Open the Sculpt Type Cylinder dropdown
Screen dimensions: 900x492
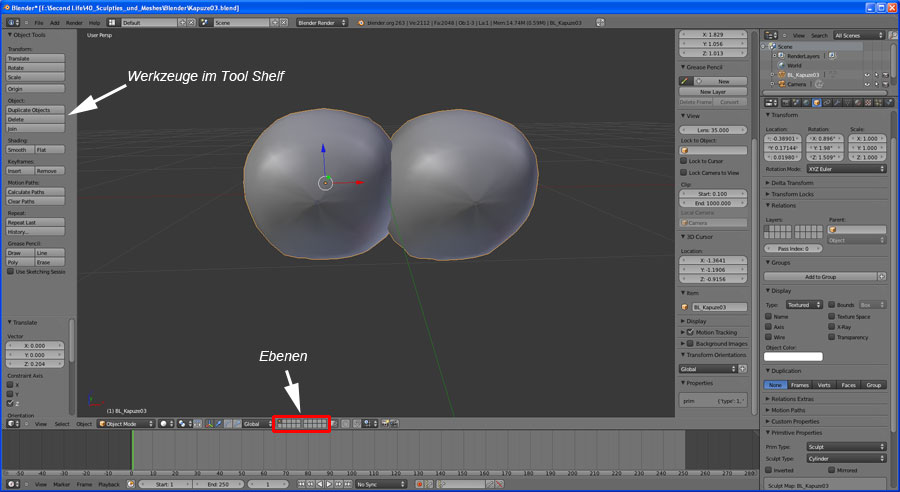(x=846, y=458)
